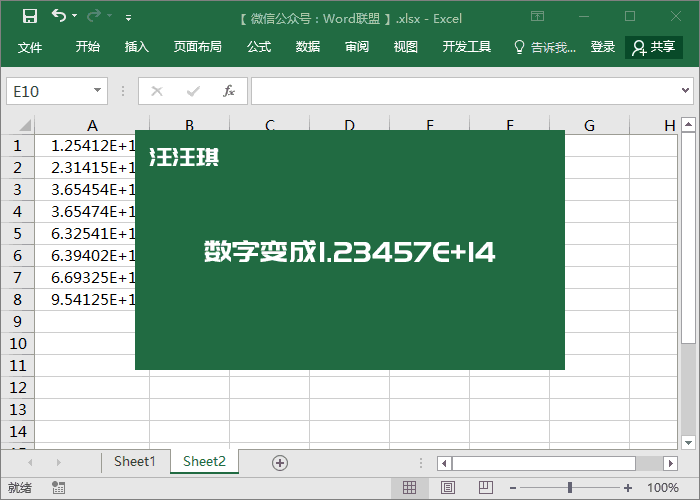
Task: Switch to the Sheet1 tab
Action: [134, 461]
